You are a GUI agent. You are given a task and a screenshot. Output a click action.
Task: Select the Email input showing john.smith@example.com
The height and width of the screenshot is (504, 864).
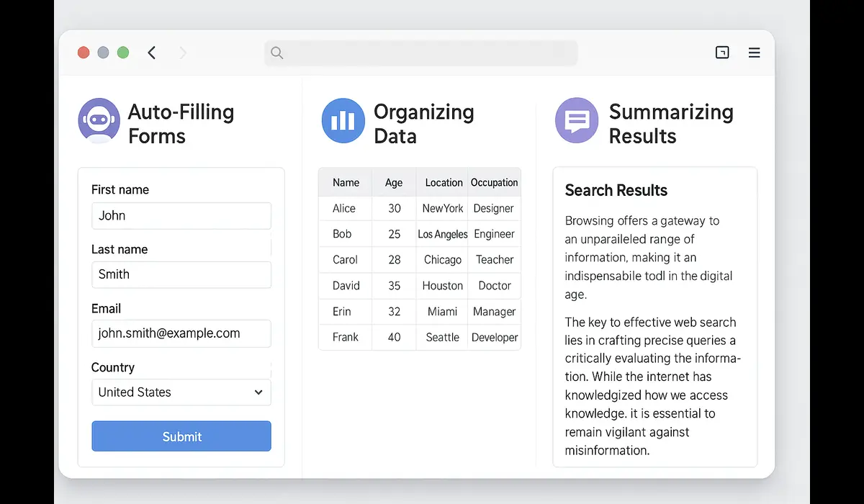[181, 333]
